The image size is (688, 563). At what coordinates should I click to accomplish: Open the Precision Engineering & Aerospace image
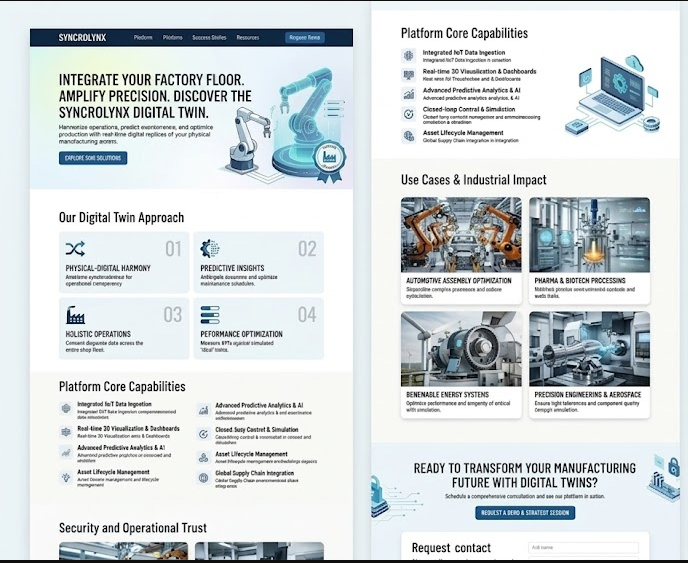point(589,349)
